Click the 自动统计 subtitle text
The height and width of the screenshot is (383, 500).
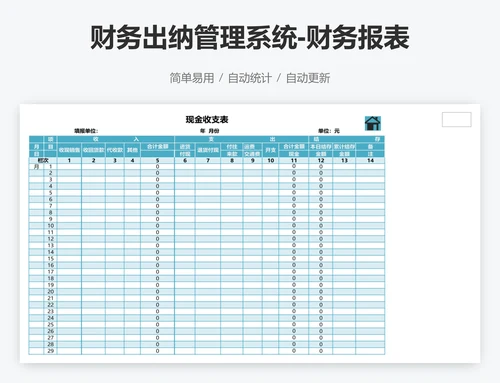coord(250,78)
